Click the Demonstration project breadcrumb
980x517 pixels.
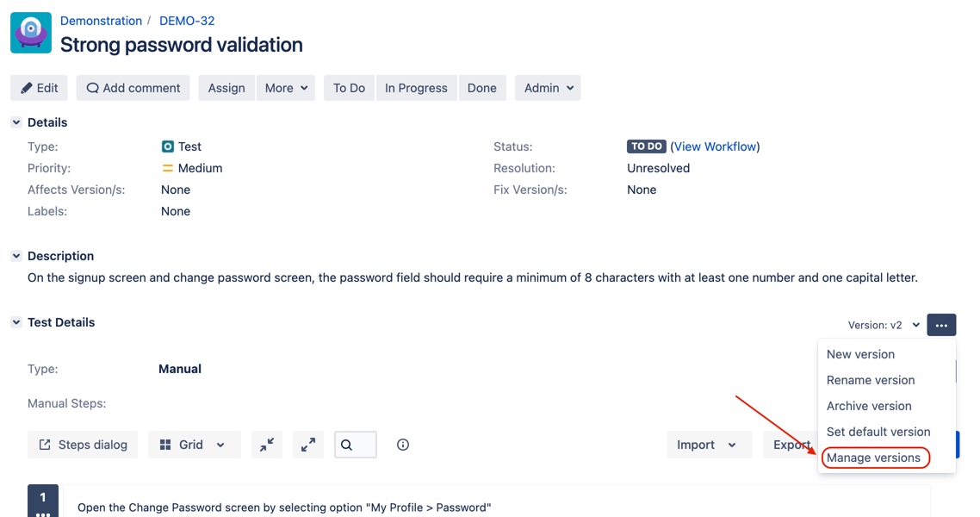[101, 20]
